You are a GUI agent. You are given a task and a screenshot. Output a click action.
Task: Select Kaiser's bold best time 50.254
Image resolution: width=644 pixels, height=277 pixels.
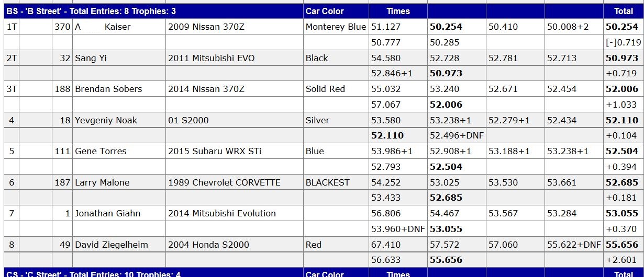click(x=446, y=27)
